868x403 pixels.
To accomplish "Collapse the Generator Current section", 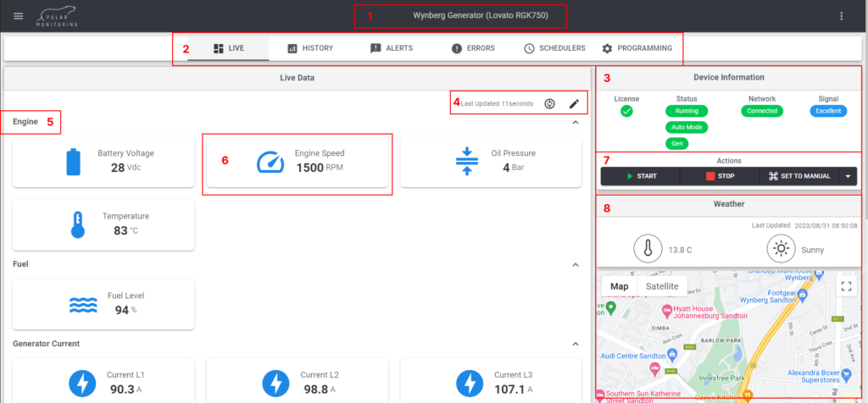I will coord(575,344).
